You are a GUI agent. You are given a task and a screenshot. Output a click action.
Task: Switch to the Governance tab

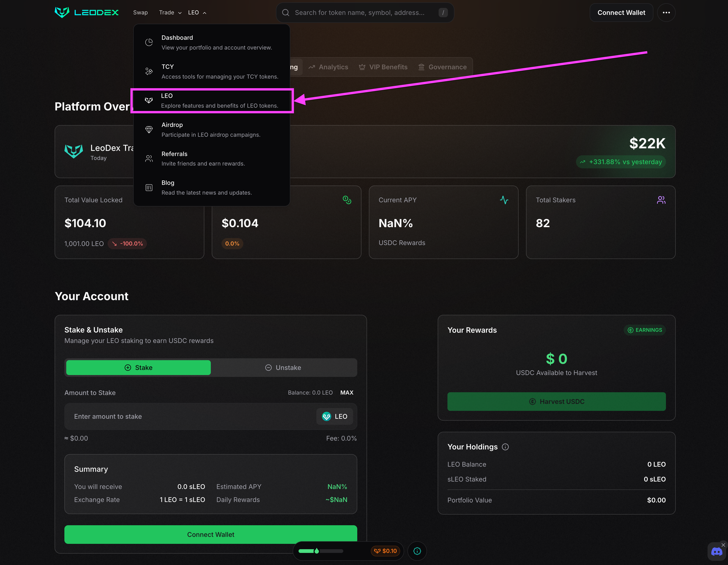(442, 67)
